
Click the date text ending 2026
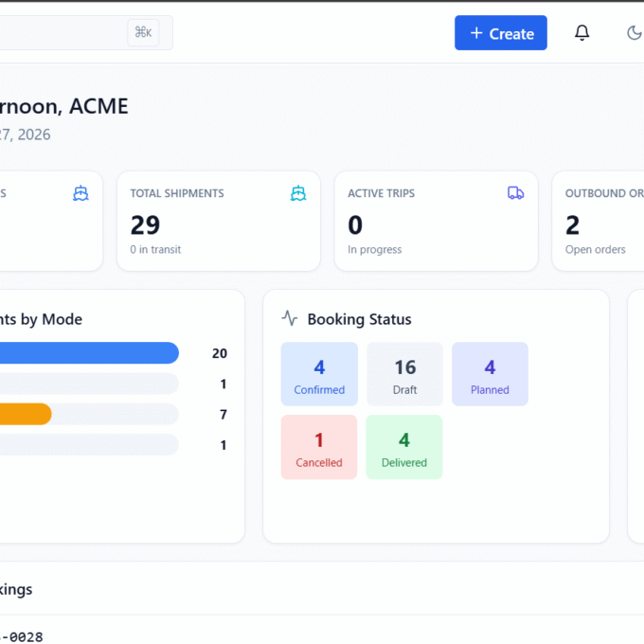click(25, 134)
